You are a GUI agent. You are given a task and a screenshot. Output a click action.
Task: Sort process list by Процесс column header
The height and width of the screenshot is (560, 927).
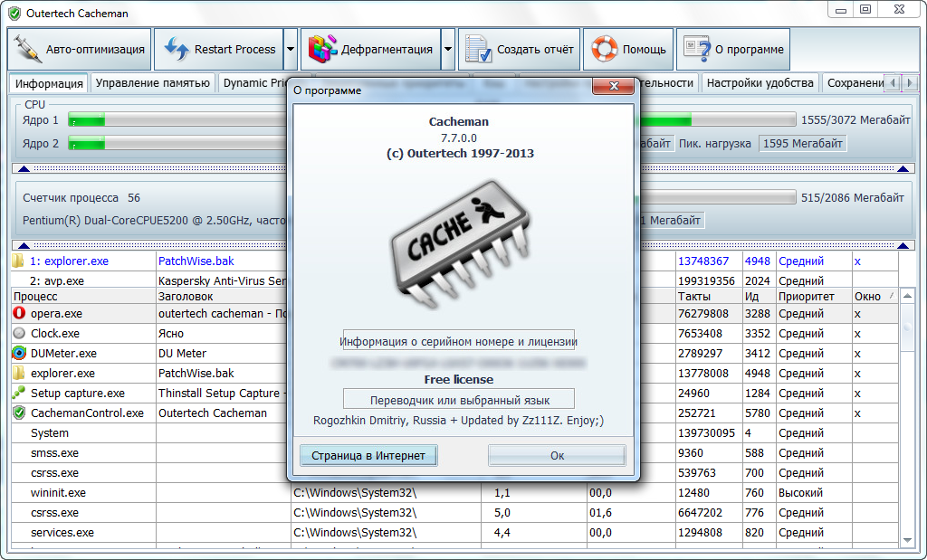pos(83,296)
